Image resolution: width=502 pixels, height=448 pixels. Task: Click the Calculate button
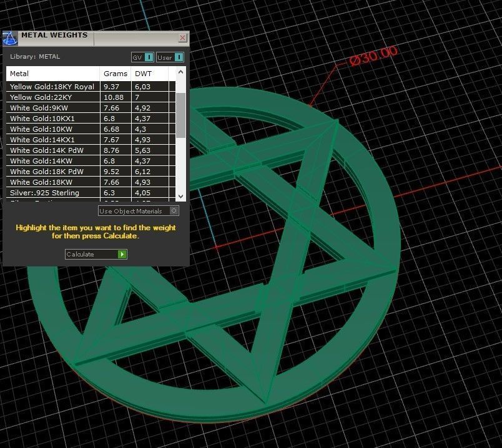96,254
